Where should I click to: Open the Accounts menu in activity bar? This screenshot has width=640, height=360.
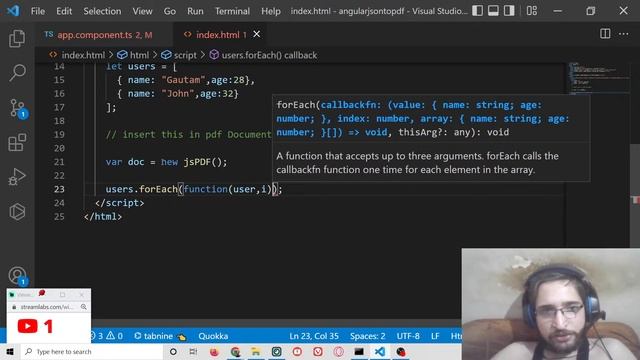(x=18, y=276)
